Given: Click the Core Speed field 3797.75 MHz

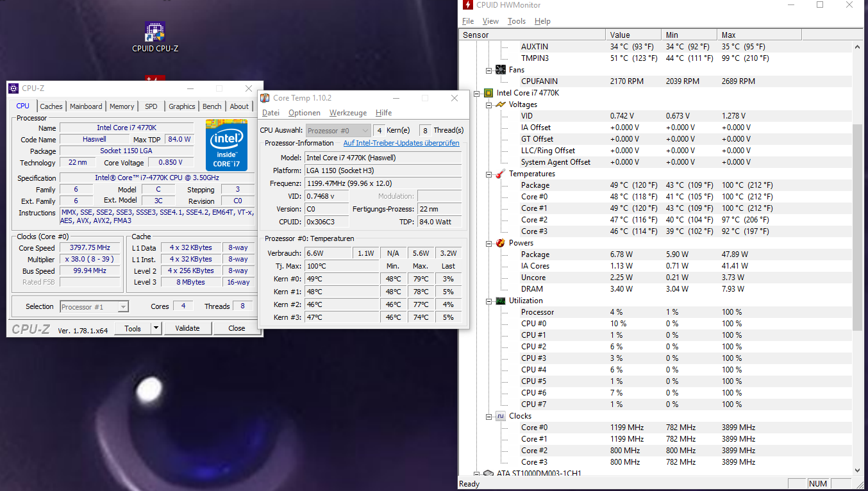Looking at the screenshot, I should click(90, 248).
